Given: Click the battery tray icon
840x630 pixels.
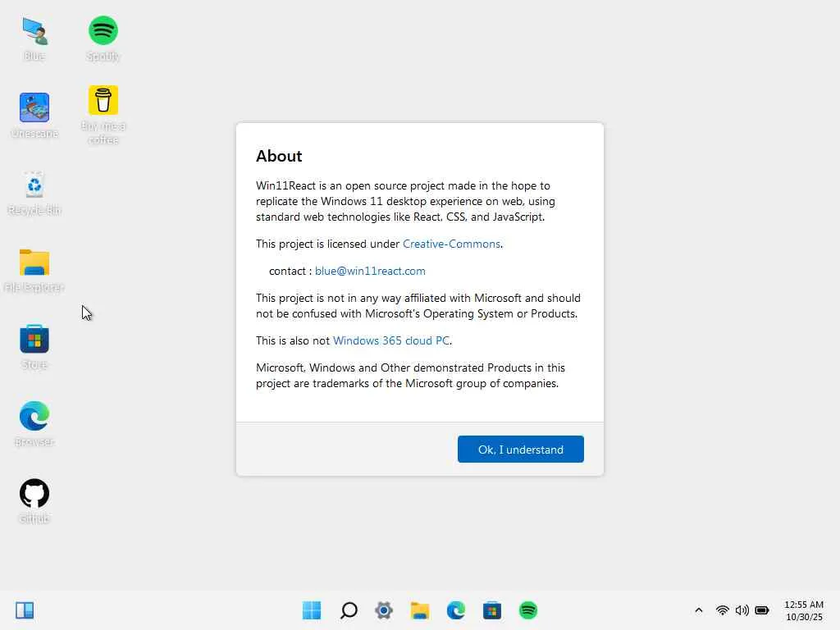Looking at the screenshot, I should click(762, 610).
